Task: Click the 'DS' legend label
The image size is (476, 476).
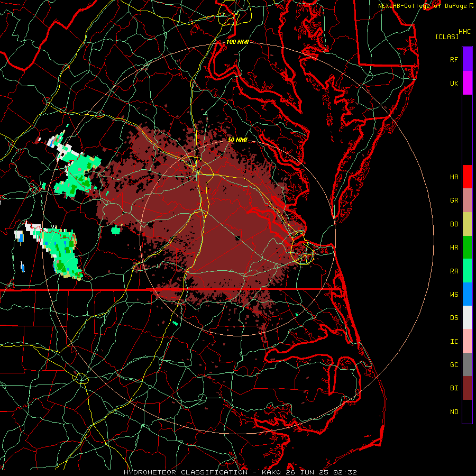Action: point(454,317)
